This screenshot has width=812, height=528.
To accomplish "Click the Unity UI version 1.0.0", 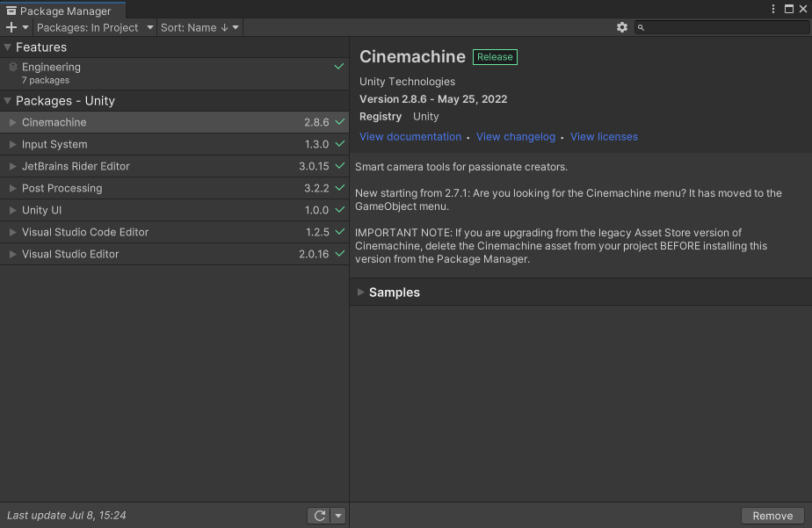I will click(316, 210).
